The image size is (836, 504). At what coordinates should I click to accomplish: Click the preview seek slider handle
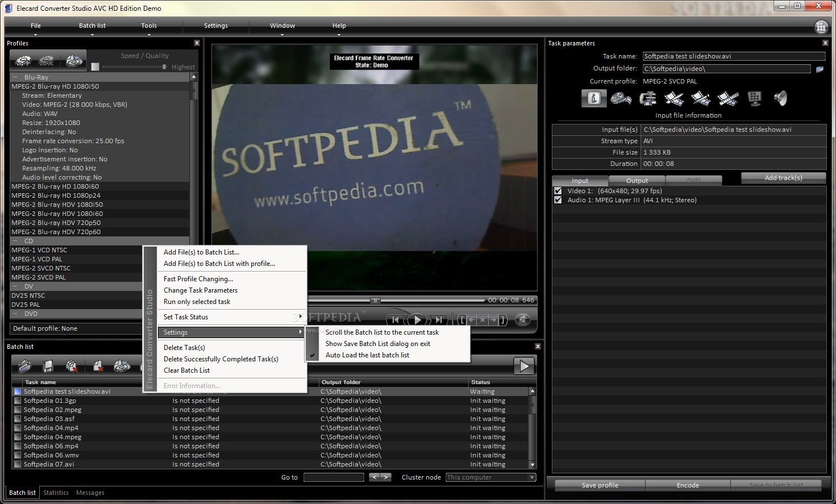point(375,300)
